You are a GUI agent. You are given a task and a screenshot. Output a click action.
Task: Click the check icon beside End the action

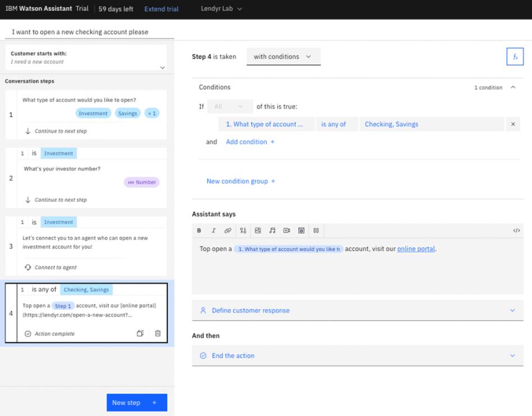pyautogui.click(x=203, y=355)
